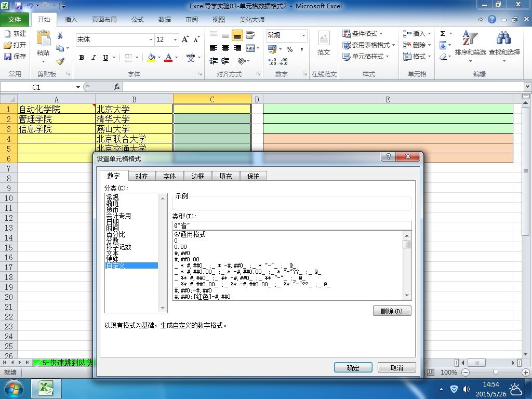Expand the font name 宋体 dropdown
Screen dimensions: 532x399
tap(151, 39)
